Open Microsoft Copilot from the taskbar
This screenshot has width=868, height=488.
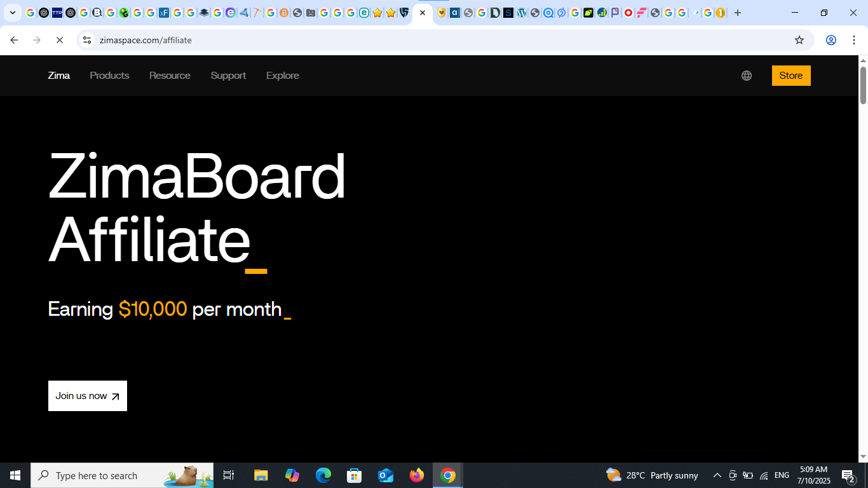[x=292, y=475]
